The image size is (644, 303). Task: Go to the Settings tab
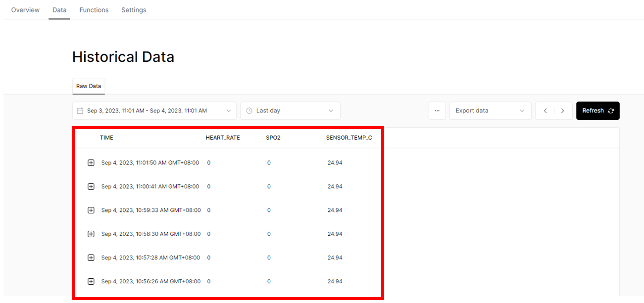[134, 10]
